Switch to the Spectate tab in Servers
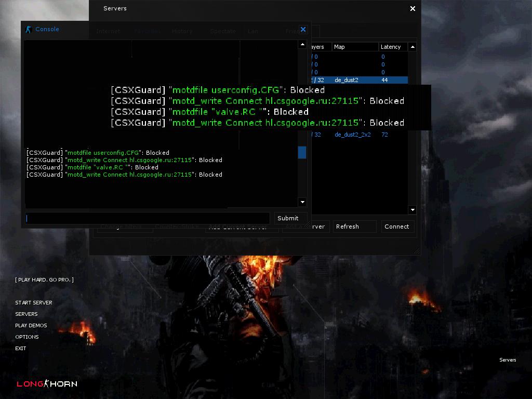The image size is (532, 399). [x=223, y=31]
